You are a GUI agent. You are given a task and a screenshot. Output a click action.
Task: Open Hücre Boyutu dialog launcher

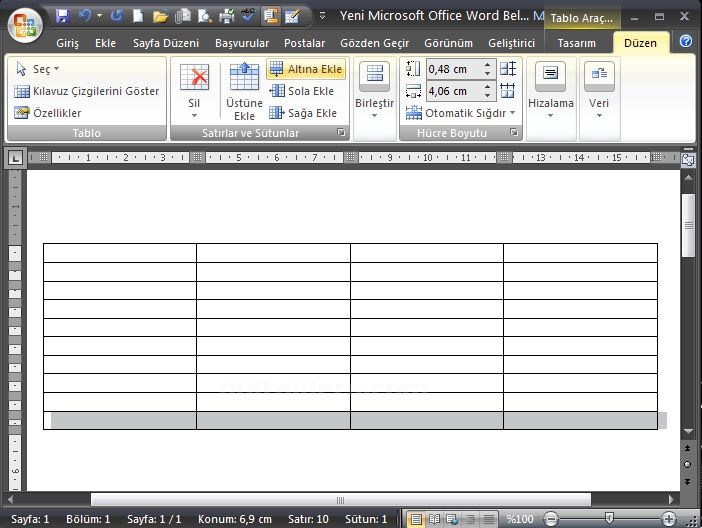[514, 133]
